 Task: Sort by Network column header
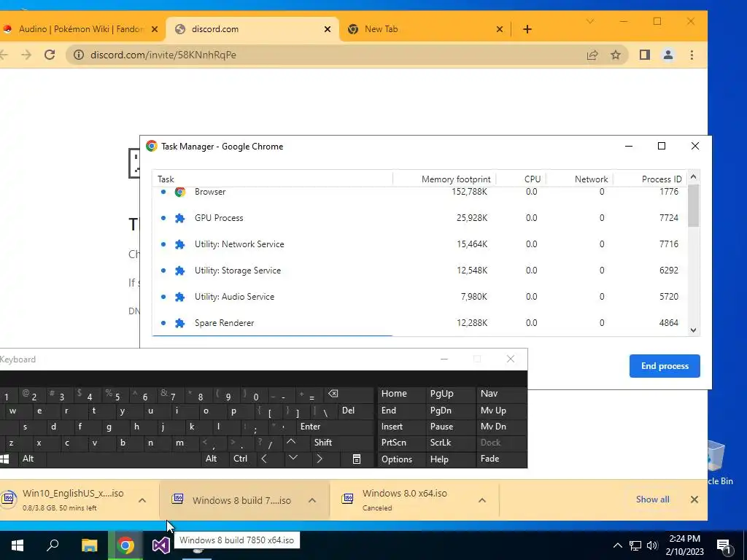(579, 179)
